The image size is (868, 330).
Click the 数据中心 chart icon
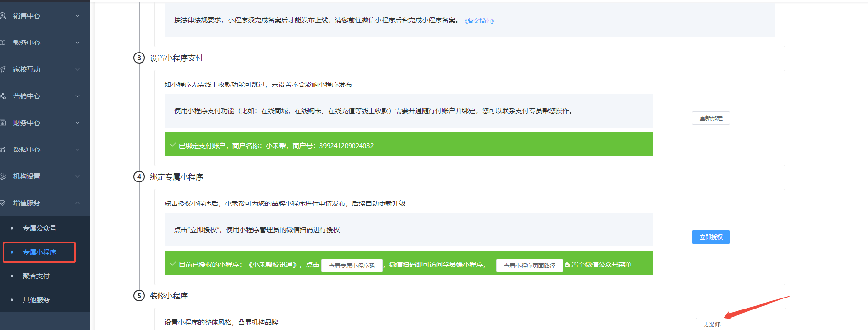coord(3,149)
